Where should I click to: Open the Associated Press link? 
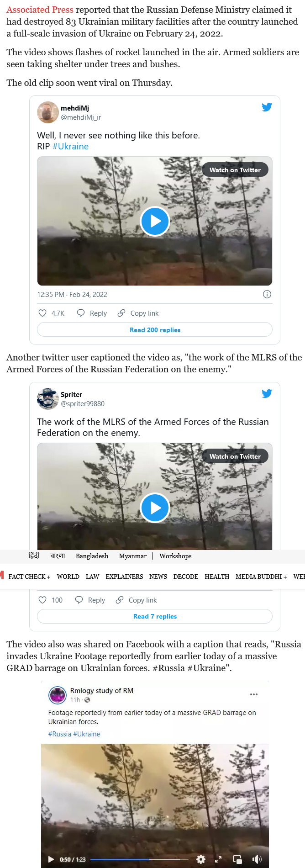click(x=40, y=10)
